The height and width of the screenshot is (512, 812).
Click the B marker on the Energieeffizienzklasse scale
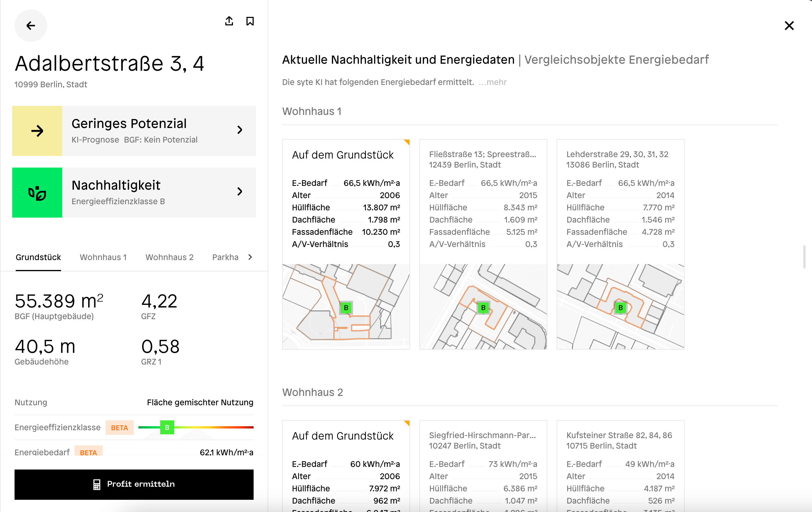(x=167, y=427)
